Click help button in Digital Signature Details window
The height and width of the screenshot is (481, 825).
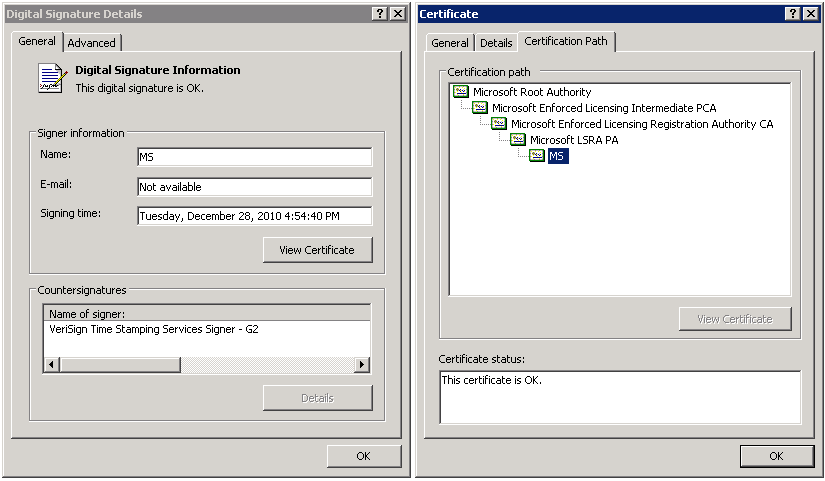[x=380, y=13]
